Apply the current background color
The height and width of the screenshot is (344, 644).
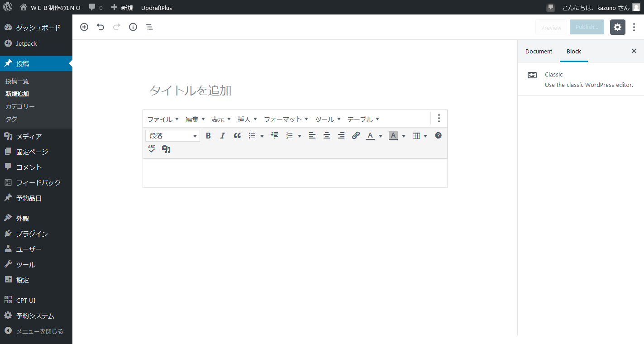(393, 136)
